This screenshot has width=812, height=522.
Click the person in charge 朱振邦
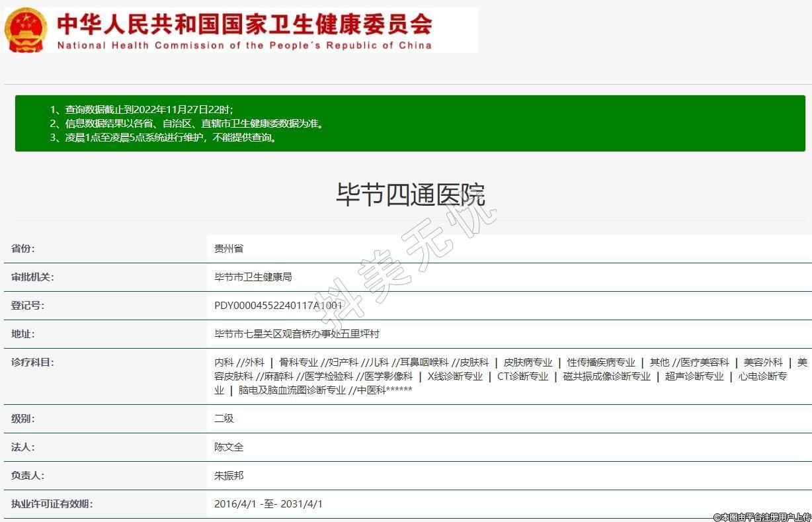(x=229, y=476)
